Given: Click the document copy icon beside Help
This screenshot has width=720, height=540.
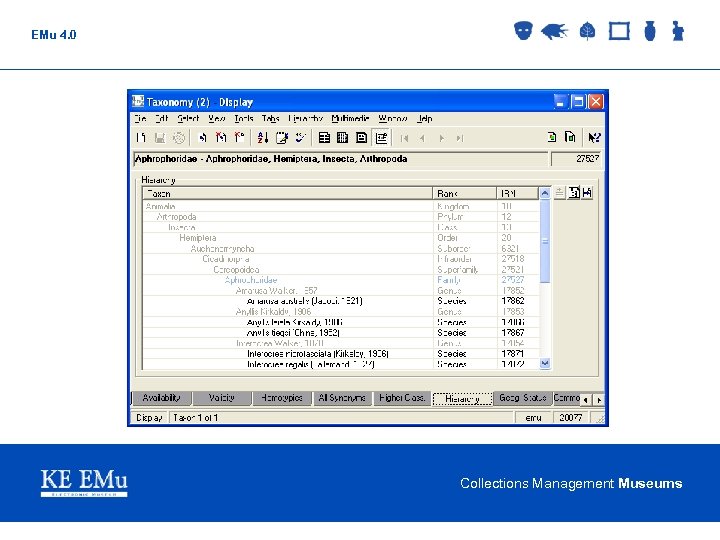Looking at the screenshot, I should pyautogui.click(x=570, y=137).
